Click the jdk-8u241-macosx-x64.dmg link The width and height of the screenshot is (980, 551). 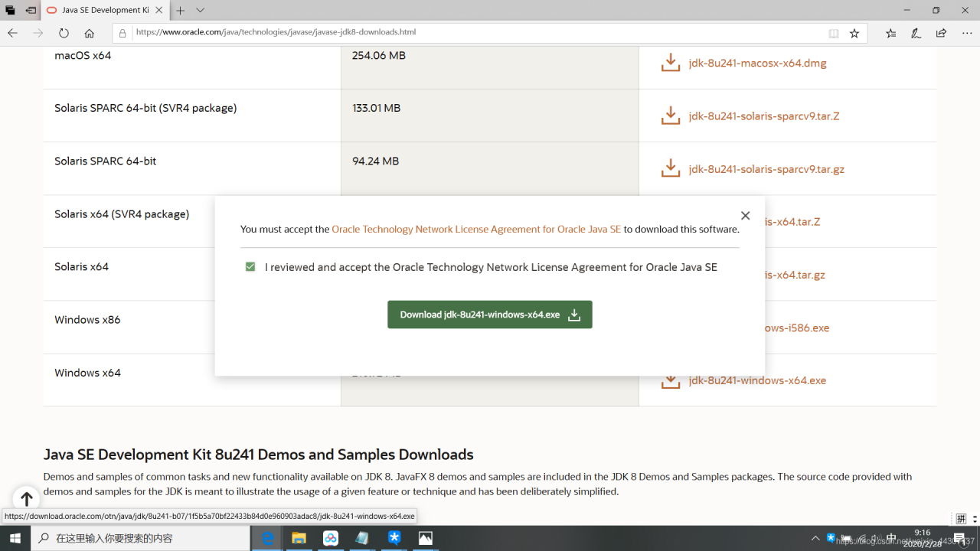[757, 64]
